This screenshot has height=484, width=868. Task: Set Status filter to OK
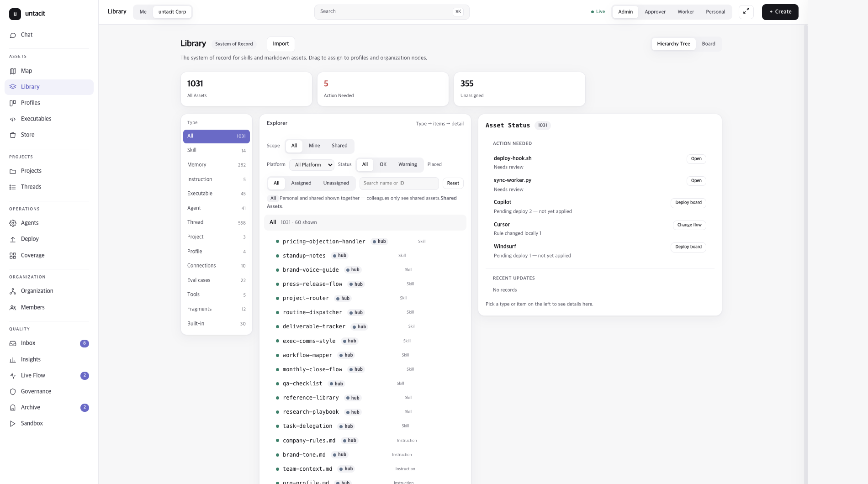[383, 164]
